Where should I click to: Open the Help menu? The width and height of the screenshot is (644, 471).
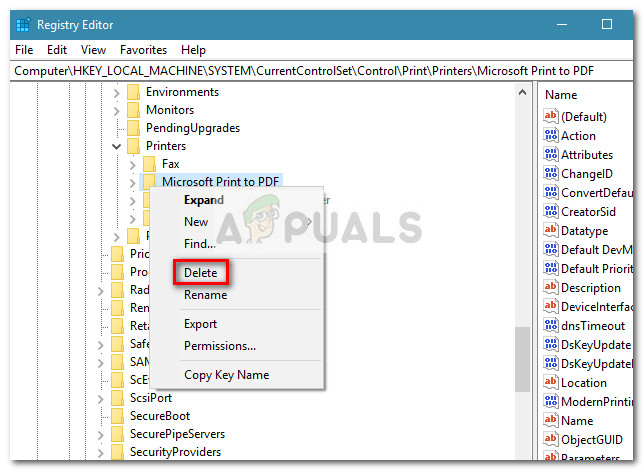[193, 50]
